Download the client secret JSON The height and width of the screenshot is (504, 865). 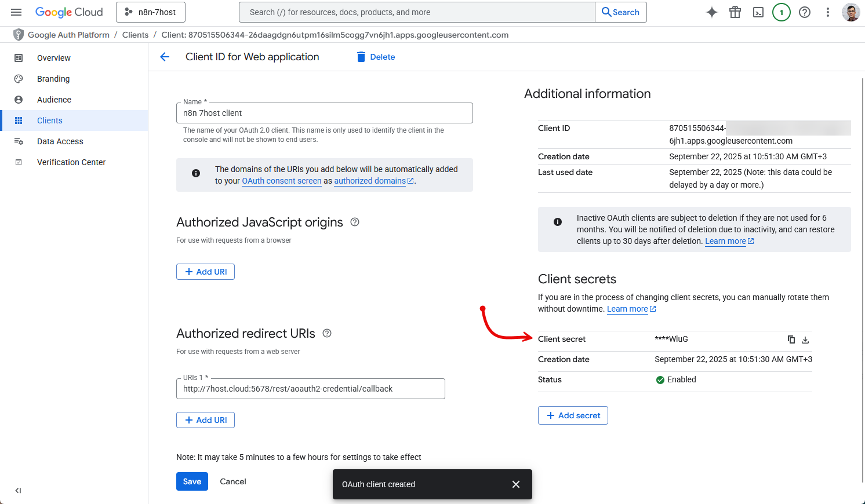805,339
